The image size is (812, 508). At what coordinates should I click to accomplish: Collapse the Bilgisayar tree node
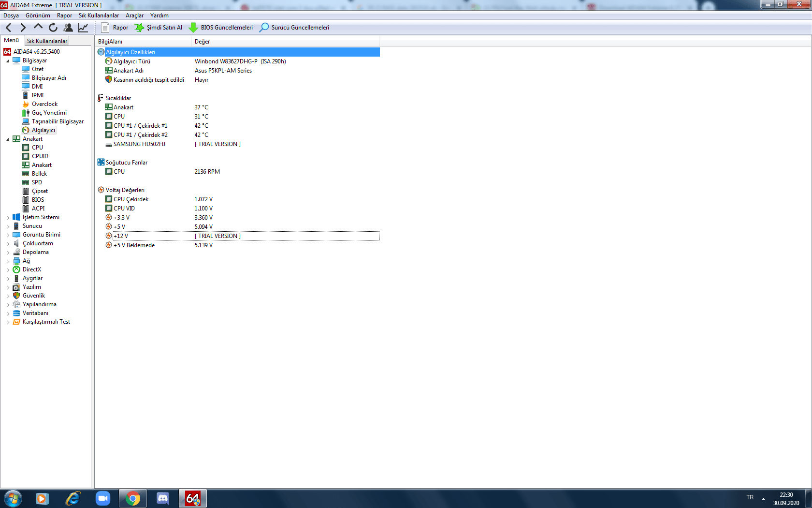[x=8, y=61]
